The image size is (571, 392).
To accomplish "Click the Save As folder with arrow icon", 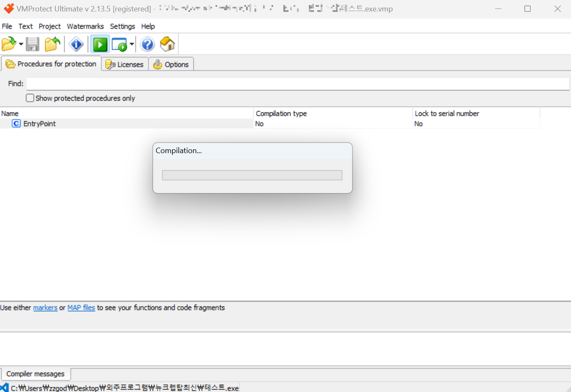I will pos(53,44).
